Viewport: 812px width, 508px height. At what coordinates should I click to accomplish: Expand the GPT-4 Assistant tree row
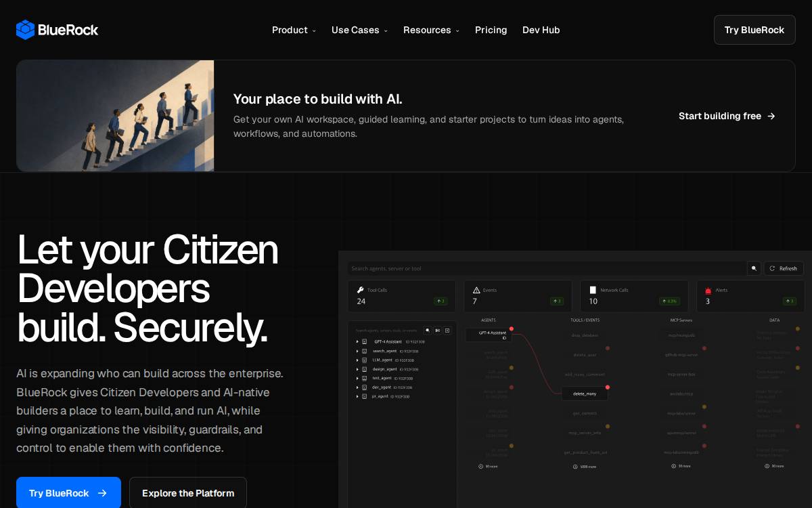[x=357, y=342]
